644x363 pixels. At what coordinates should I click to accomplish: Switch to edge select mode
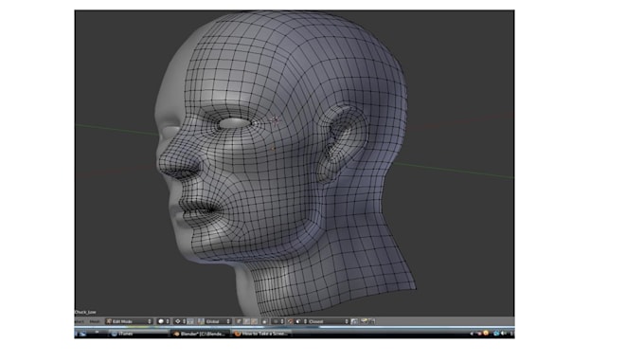point(246,321)
